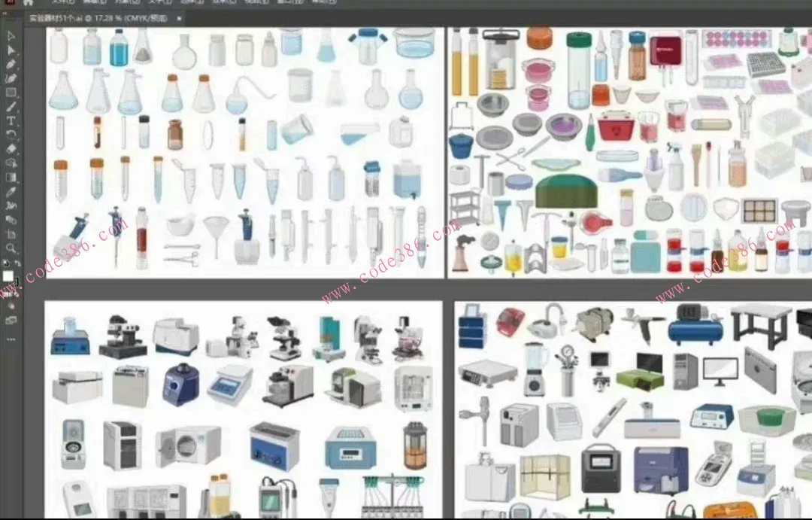Image resolution: width=812 pixels, height=520 pixels.
Task: Open the 窗口(W) Window menu
Action: 290,2
